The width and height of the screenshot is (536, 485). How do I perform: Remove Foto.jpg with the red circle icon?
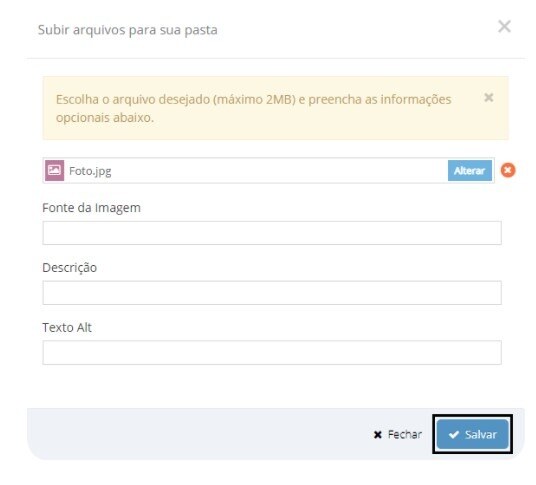(x=508, y=170)
